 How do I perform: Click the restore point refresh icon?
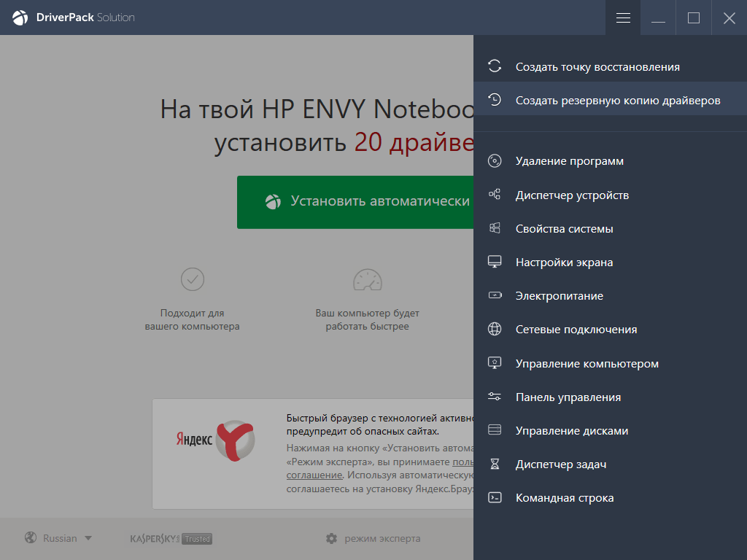[x=495, y=66]
